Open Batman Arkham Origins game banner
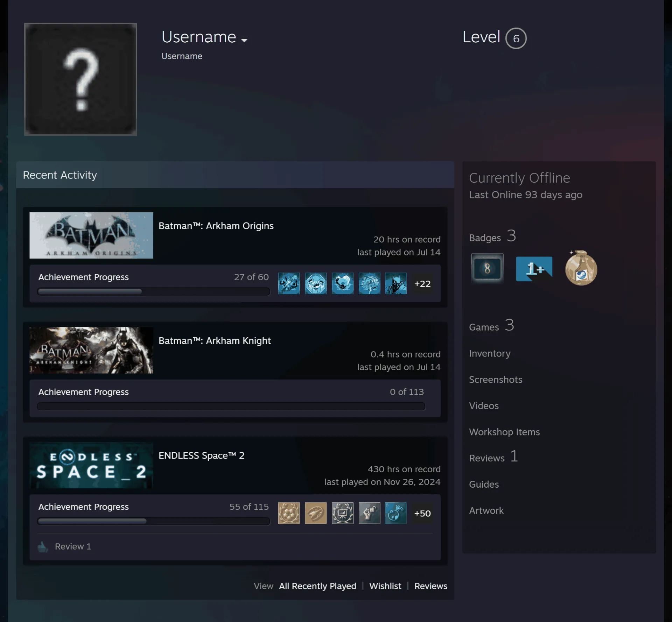Viewport: 672px width, 622px height. pos(91,235)
